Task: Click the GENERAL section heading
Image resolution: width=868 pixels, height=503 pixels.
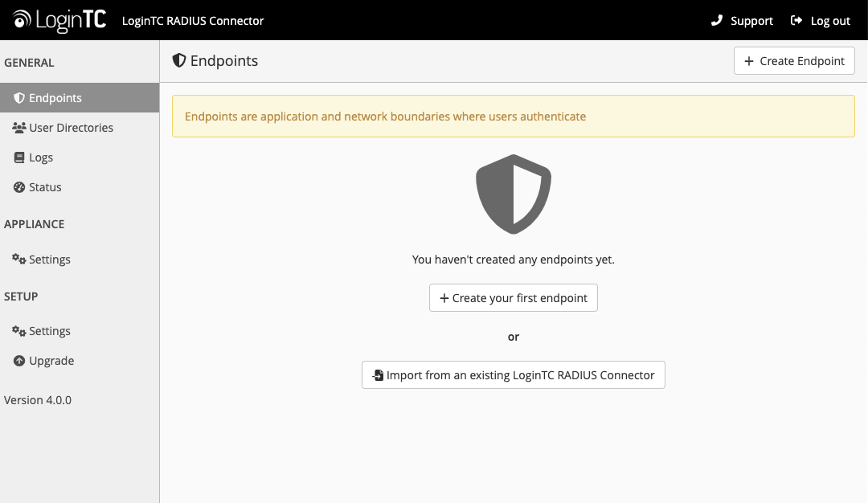Action: click(x=30, y=63)
